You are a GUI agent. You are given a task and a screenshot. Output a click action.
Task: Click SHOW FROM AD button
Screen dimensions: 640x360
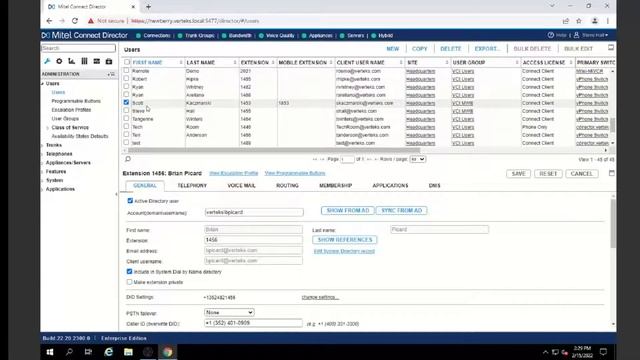point(348,210)
